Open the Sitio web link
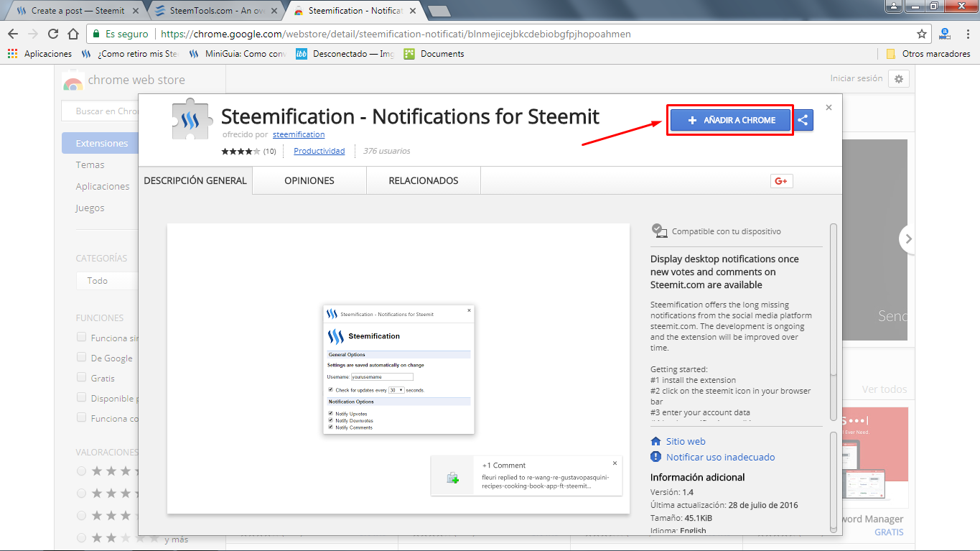Screen dimensions: 980x551 pos(686,442)
